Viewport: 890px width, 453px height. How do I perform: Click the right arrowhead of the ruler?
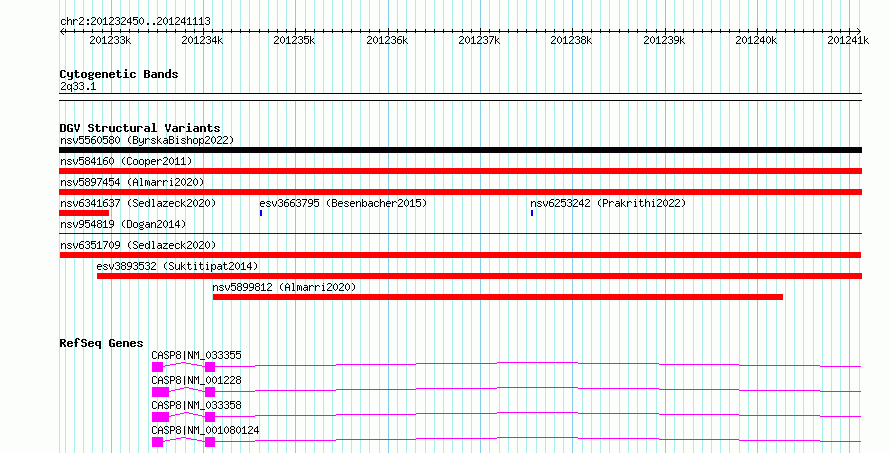pyautogui.click(x=859, y=32)
